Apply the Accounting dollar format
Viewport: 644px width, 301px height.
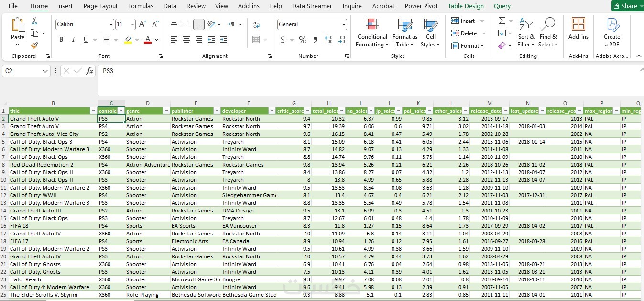pos(283,40)
